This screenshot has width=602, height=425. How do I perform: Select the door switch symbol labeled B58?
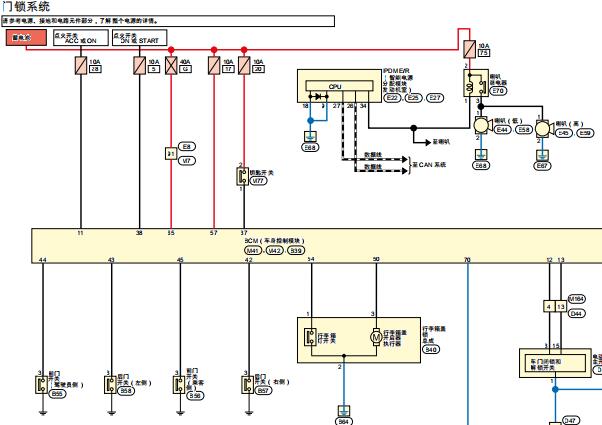pyautogui.click(x=111, y=385)
